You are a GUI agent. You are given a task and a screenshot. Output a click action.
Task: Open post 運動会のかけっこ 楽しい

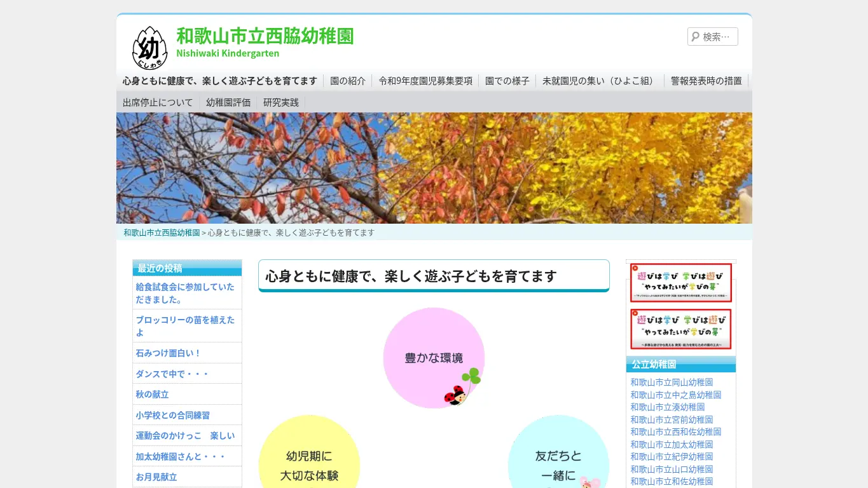click(185, 436)
